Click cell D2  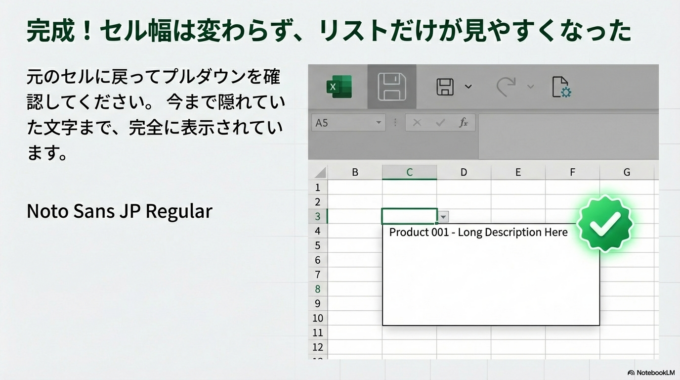(464, 202)
